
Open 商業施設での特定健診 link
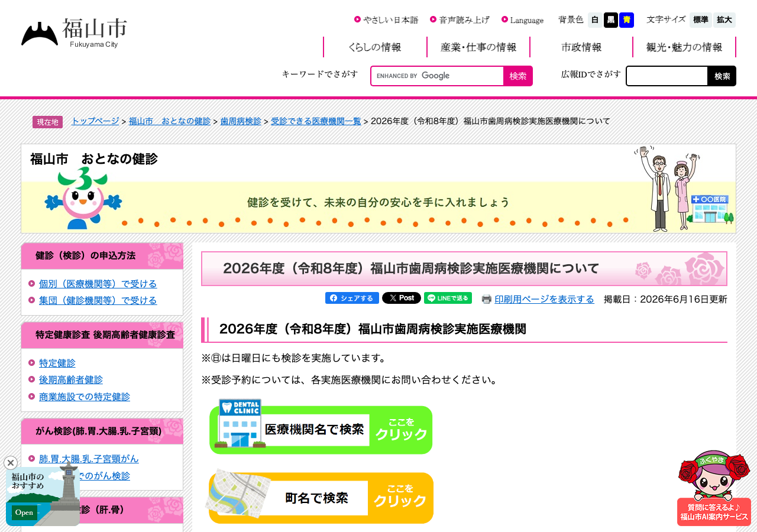click(85, 397)
